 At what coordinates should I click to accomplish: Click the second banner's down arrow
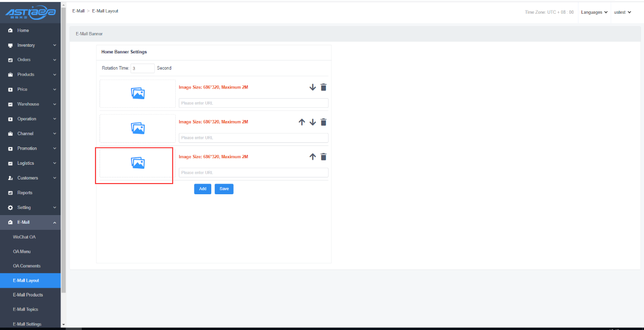[313, 122]
